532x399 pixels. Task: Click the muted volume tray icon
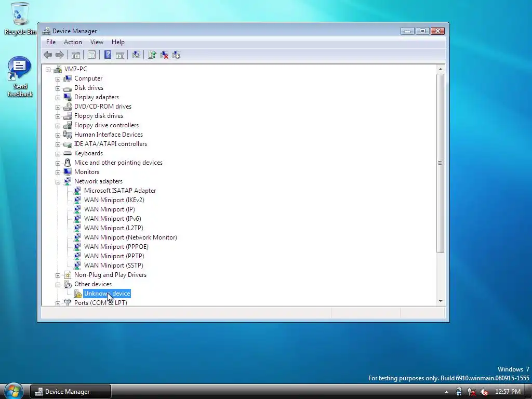coord(484,392)
